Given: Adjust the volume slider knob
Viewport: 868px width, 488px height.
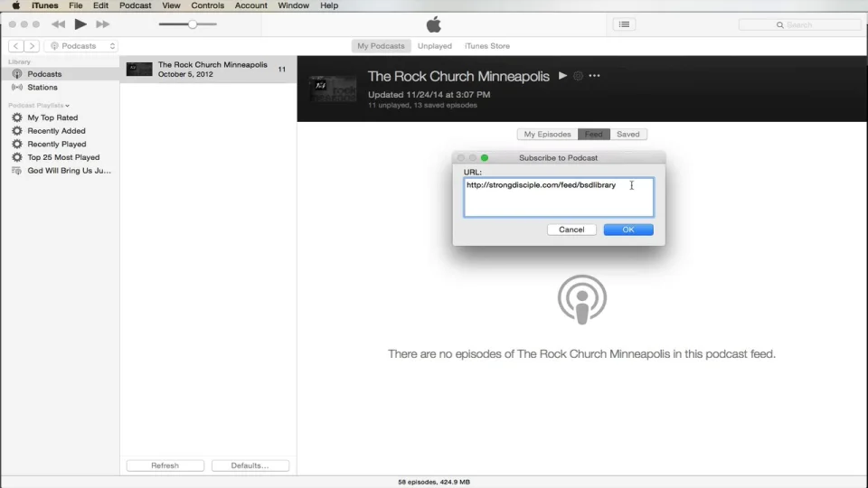Looking at the screenshot, I should click(x=192, y=24).
